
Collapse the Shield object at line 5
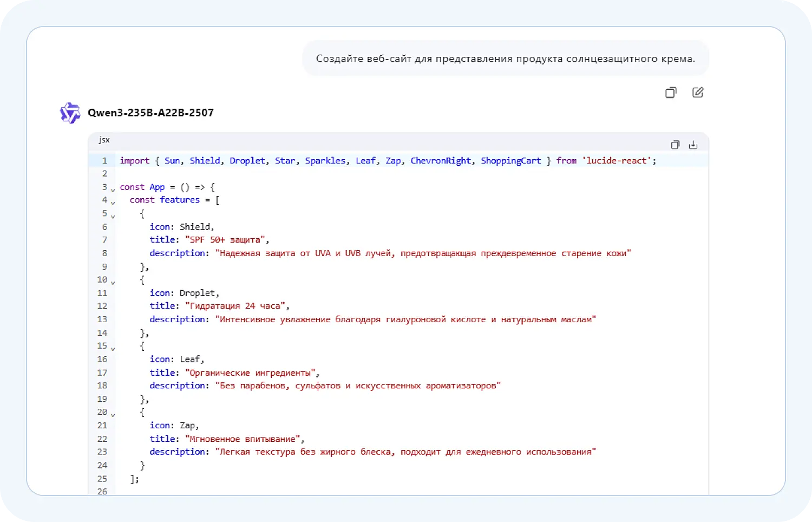coord(113,217)
